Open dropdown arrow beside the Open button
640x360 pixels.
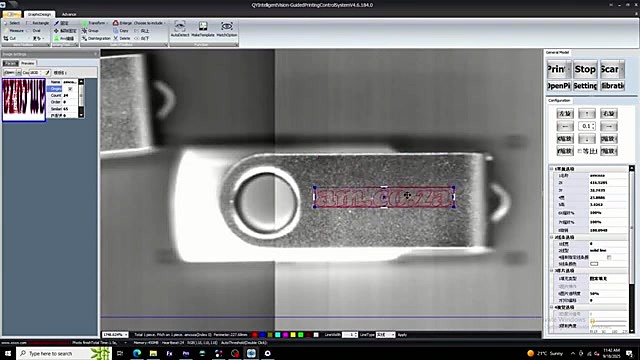pos(18,73)
